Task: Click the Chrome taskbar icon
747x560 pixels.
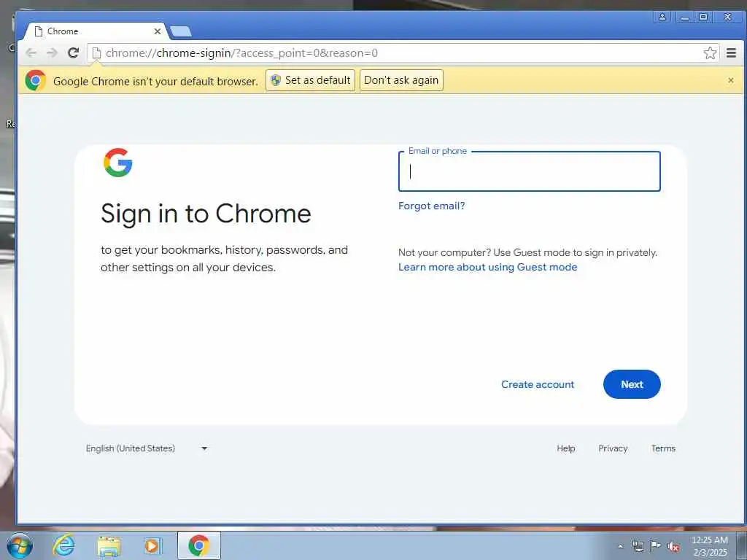Action: 199,545
